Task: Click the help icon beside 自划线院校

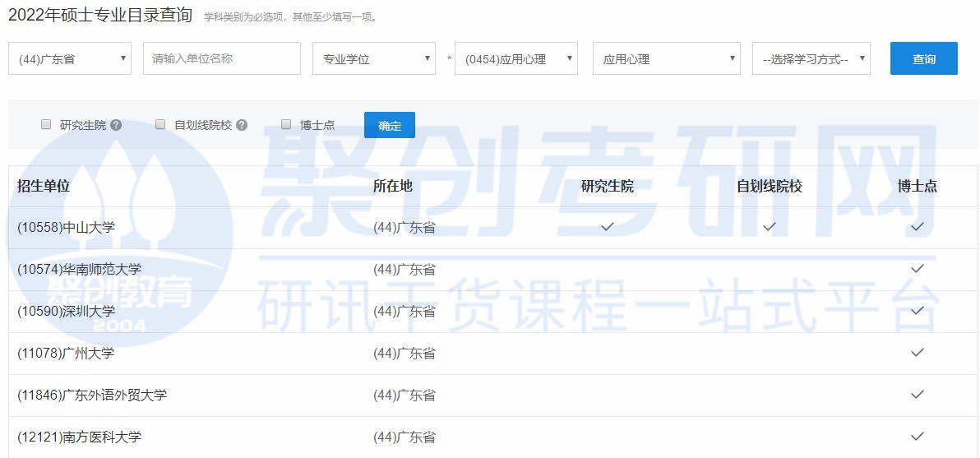Action: pos(242,125)
